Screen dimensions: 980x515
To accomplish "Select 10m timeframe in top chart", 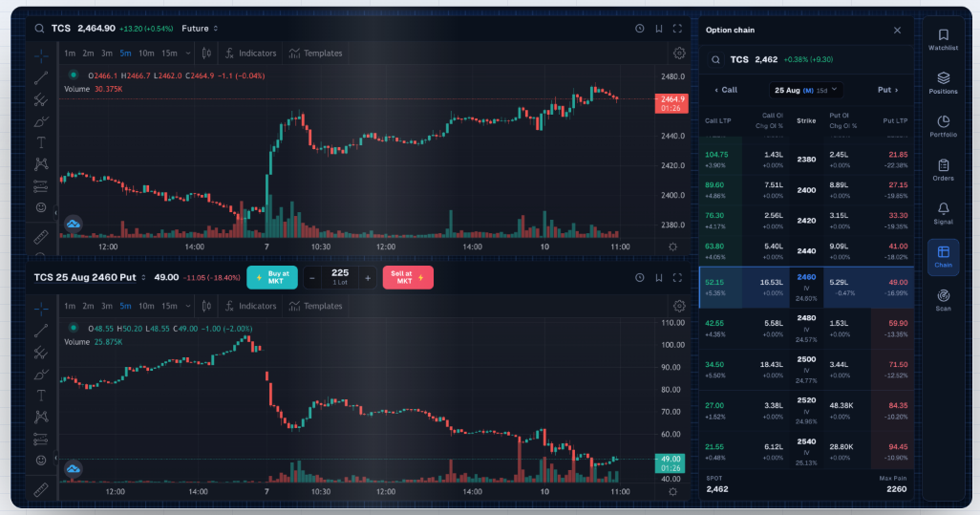I will [x=146, y=54].
